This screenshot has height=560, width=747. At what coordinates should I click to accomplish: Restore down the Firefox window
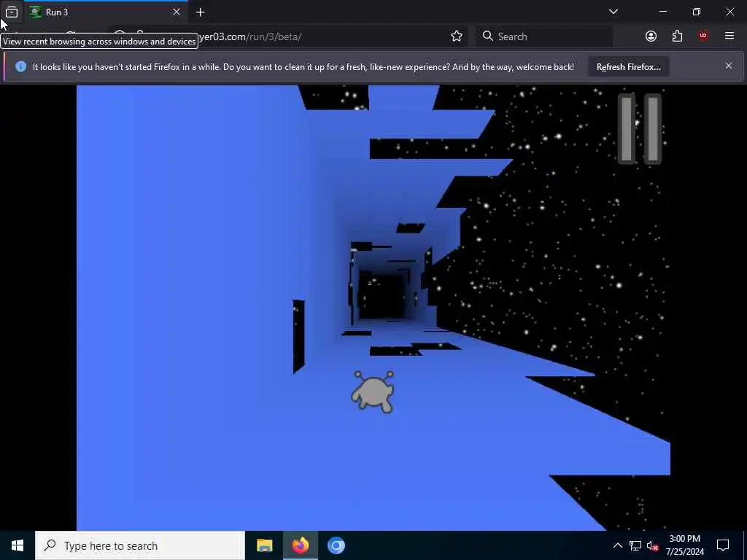(x=697, y=12)
